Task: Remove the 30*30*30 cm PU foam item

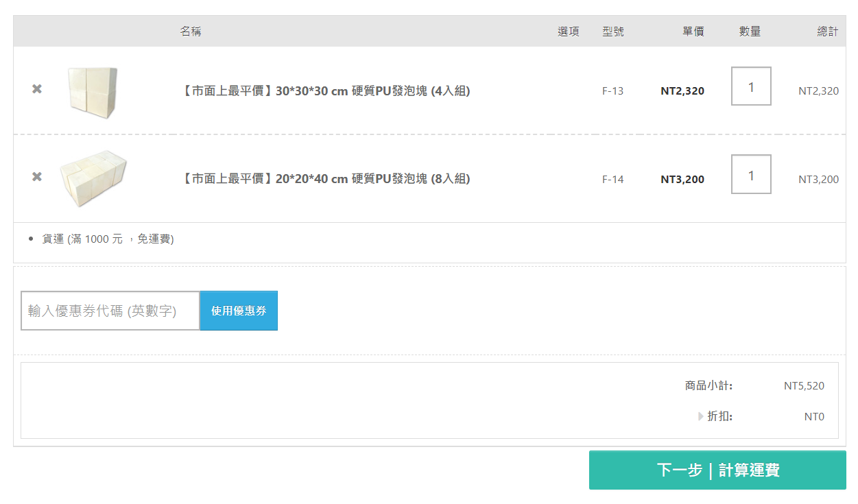Action: pos(37,89)
